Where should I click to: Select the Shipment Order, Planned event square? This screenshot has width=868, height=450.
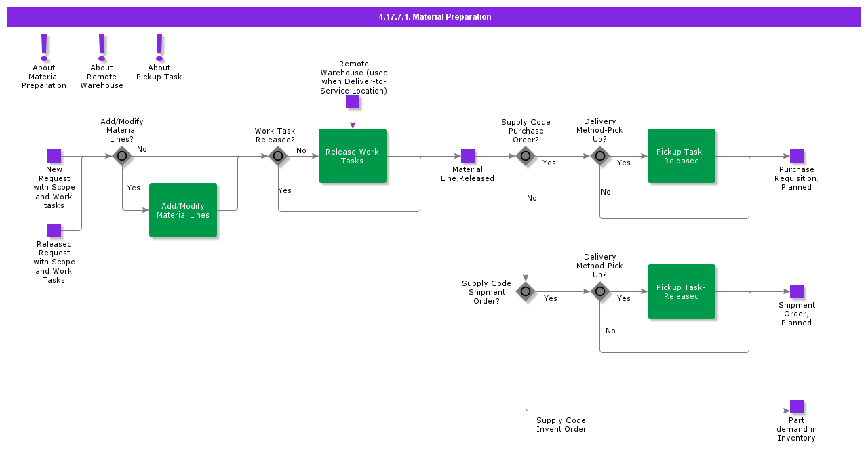click(797, 291)
